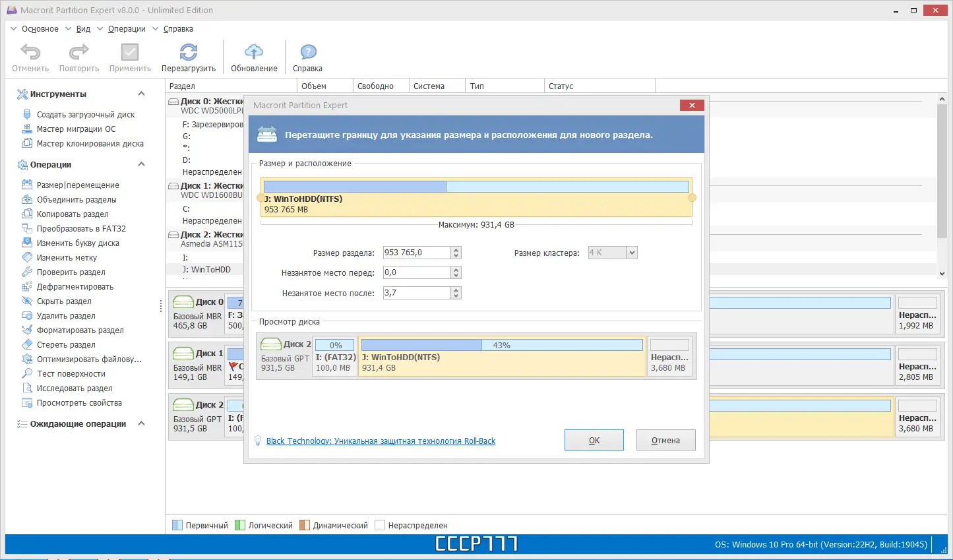Open the Операции menu
Image resolution: width=953 pixels, height=560 pixels.
[x=127, y=29]
